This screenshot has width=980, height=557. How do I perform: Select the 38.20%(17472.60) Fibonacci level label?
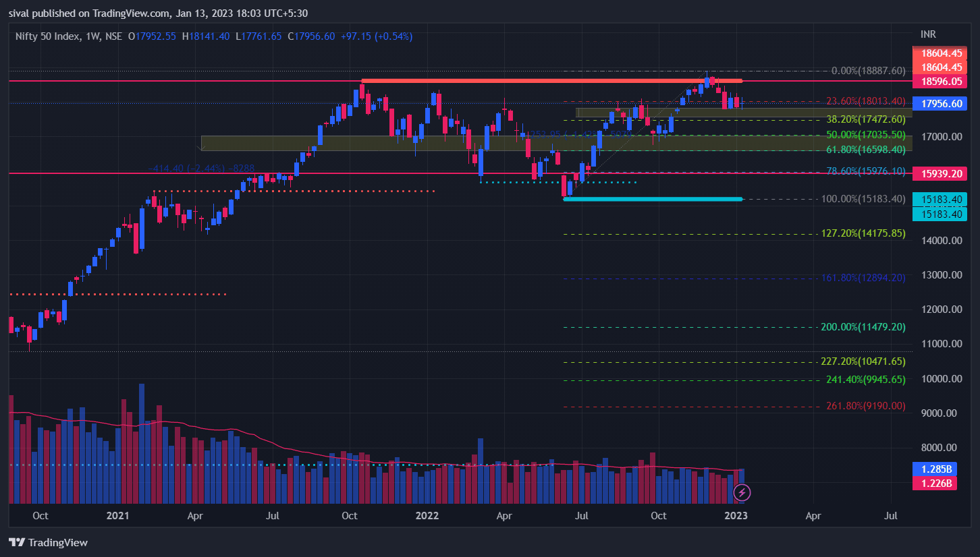(x=866, y=119)
